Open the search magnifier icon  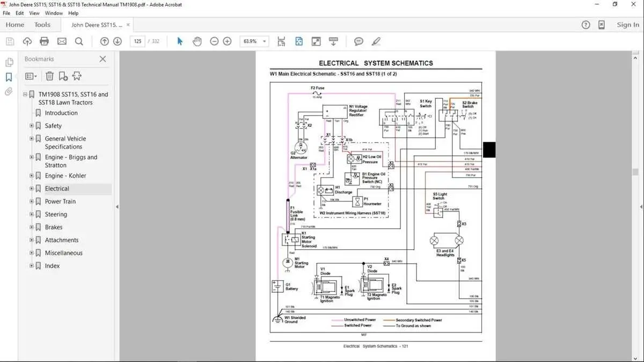[79, 41]
